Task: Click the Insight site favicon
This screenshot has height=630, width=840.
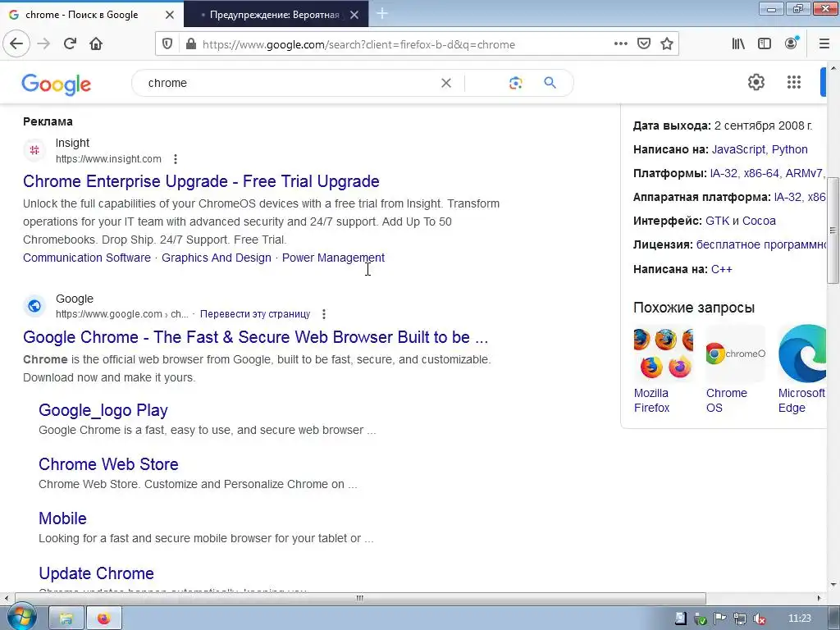Action: coord(34,150)
